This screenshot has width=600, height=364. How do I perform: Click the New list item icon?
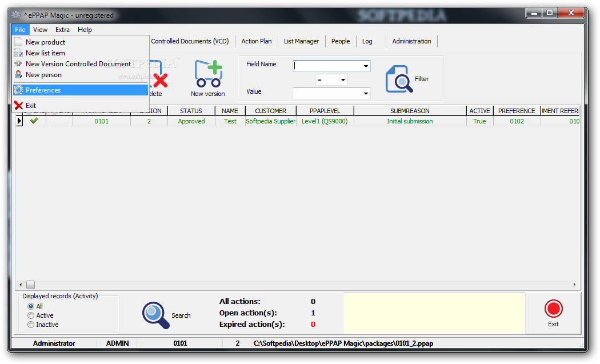[x=18, y=53]
